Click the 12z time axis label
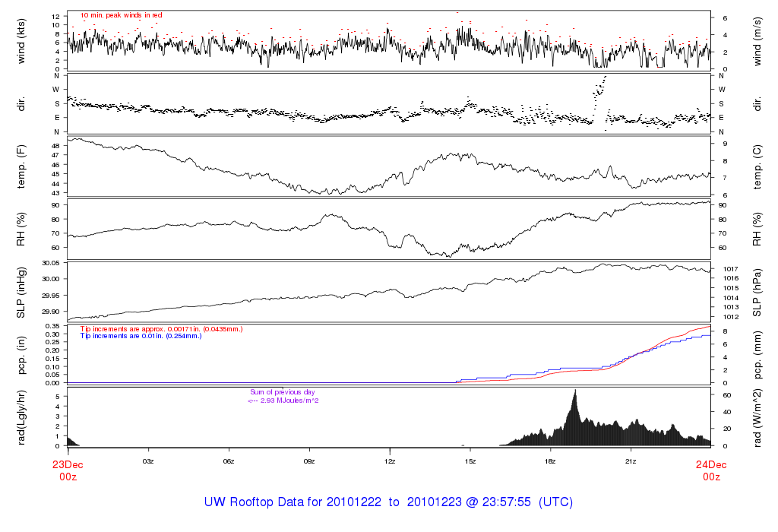The height and width of the screenshot is (532, 778). click(x=390, y=461)
